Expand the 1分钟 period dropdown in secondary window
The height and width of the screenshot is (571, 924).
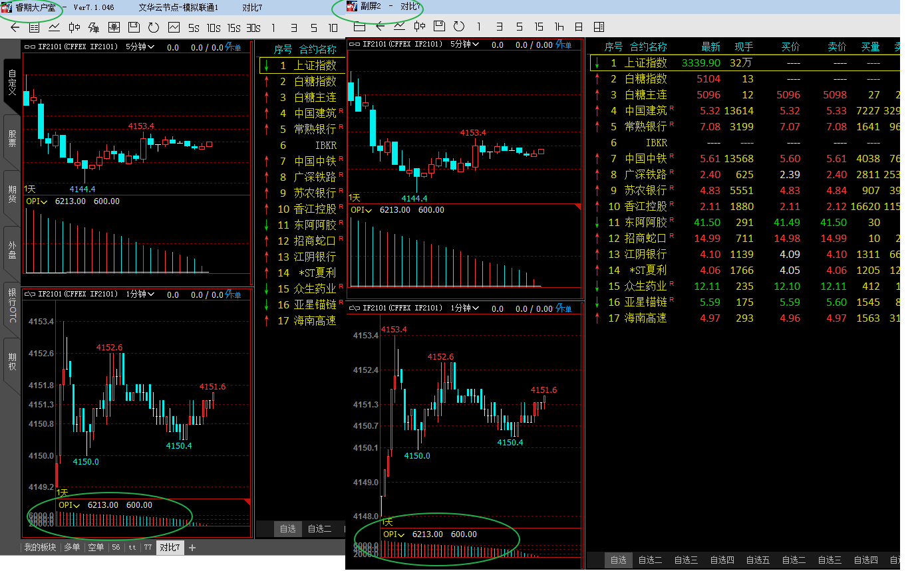click(x=465, y=308)
